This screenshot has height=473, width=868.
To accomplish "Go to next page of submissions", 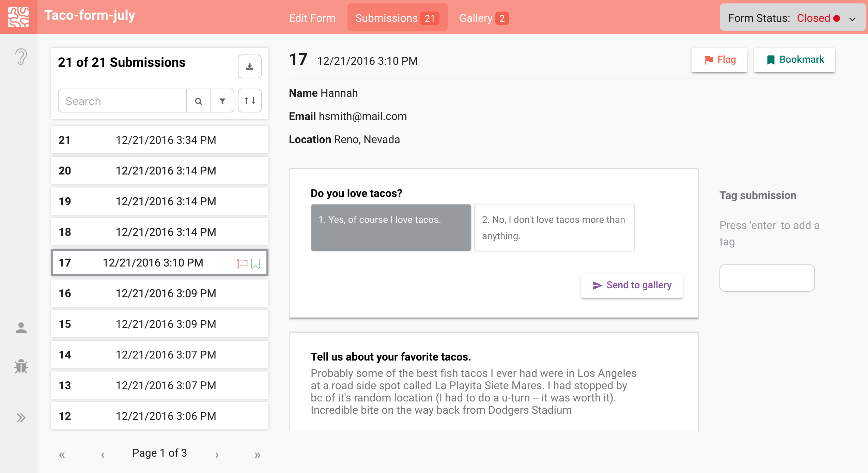I will click(x=217, y=454).
